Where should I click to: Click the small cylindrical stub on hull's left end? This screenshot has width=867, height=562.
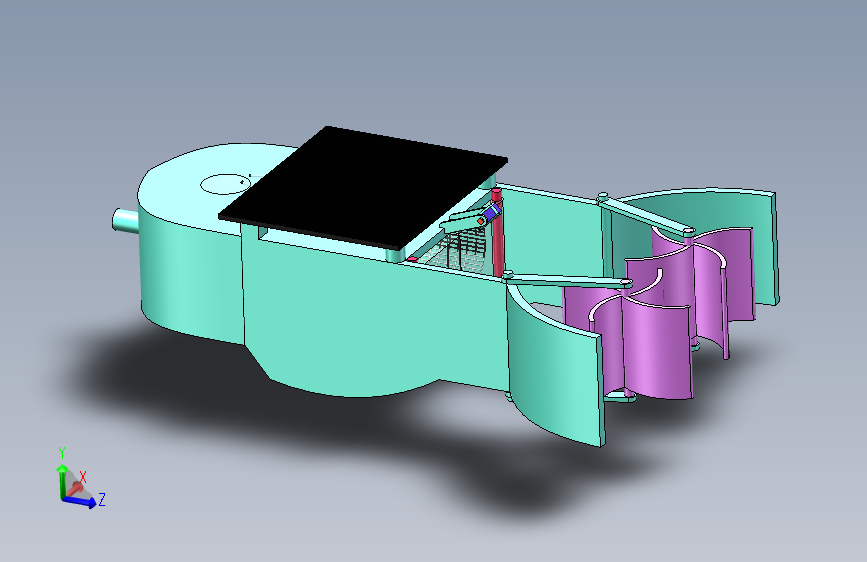125,220
